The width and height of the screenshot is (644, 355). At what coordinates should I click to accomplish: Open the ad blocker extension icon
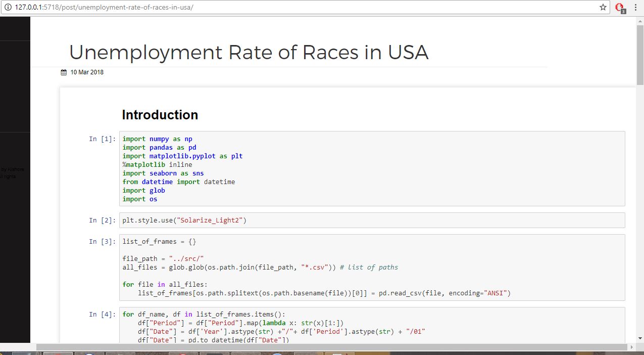click(620, 7)
